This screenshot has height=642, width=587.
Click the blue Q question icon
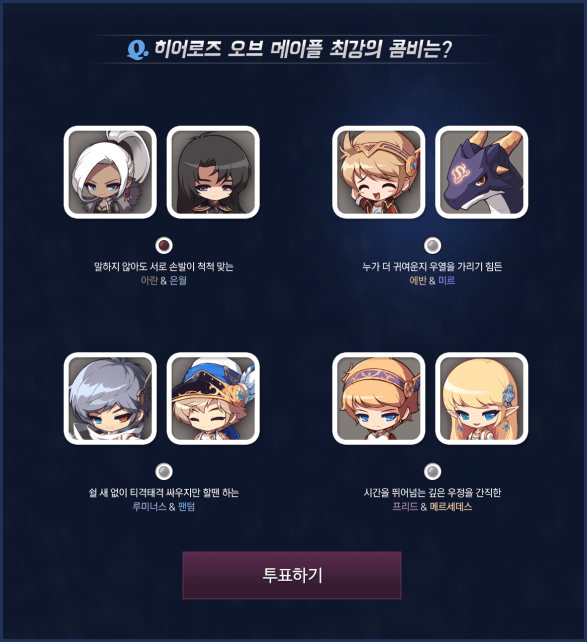click(x=137, y=50)
